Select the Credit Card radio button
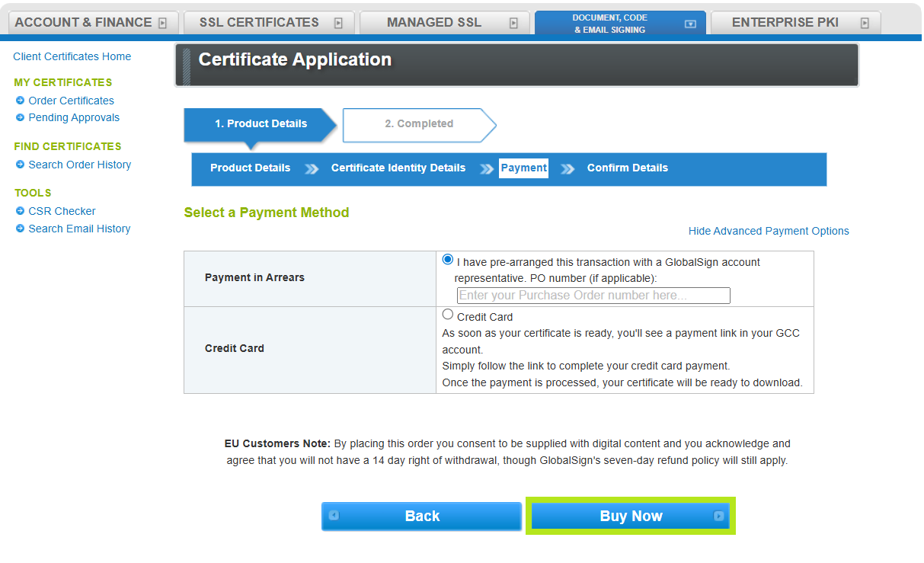924x563 pixels. (448, 315)
